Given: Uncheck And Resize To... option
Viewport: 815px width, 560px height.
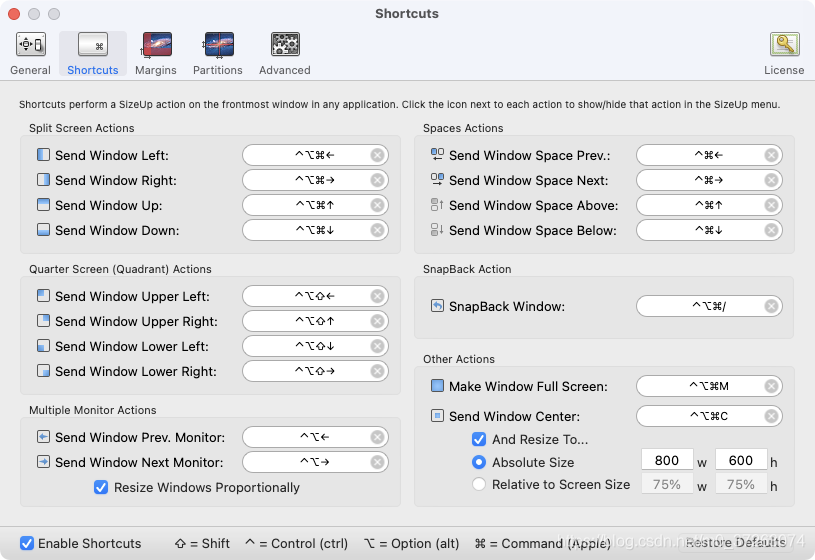Looking at the screenshot, I should (479, 439).
